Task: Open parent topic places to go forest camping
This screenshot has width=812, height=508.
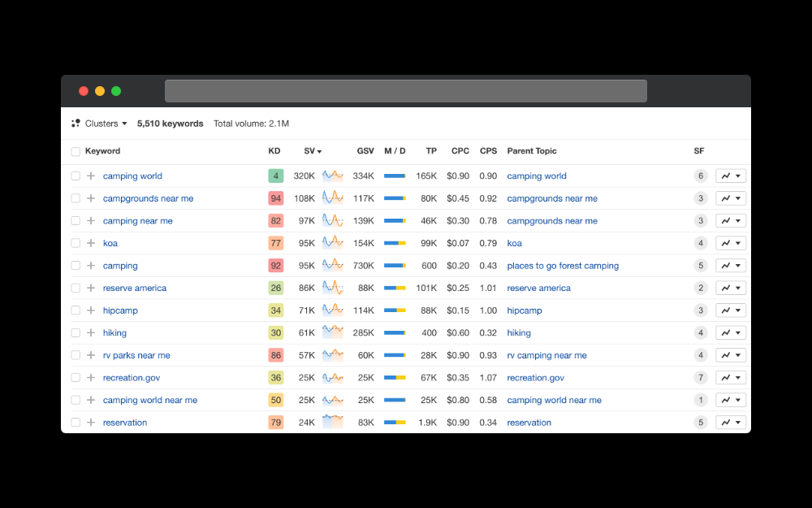Action: click(x=563, y=266)
